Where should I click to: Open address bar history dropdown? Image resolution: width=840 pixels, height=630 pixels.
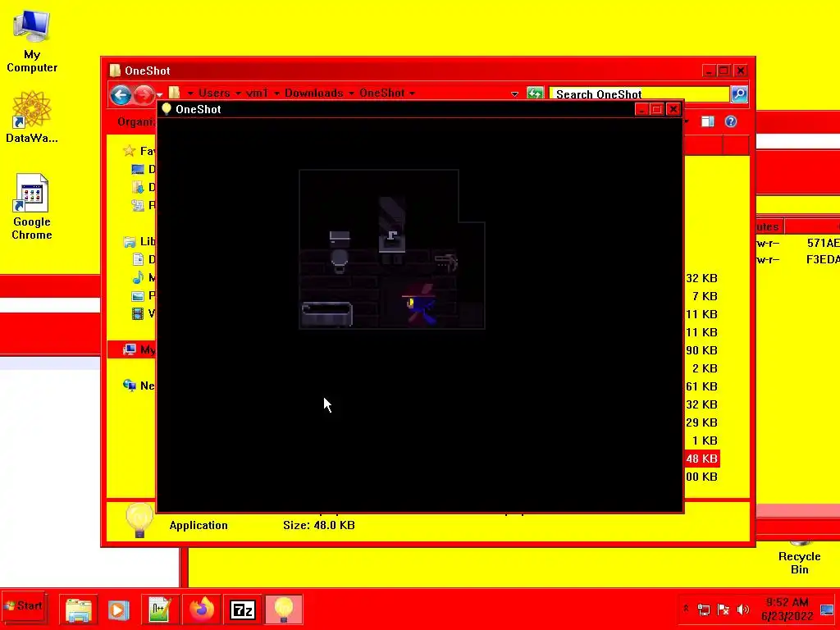click(515, 94)
